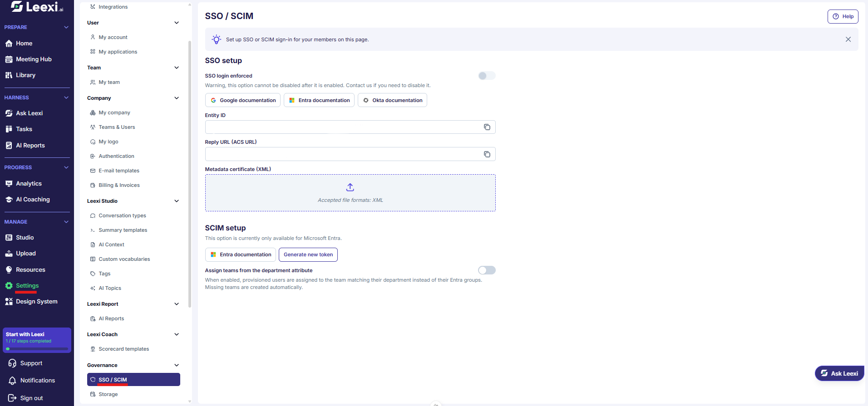Image resolution: width=868 pixels, height=406 pixels.
Task: Open the Analytics icon
Action: (x=9, y=184)
